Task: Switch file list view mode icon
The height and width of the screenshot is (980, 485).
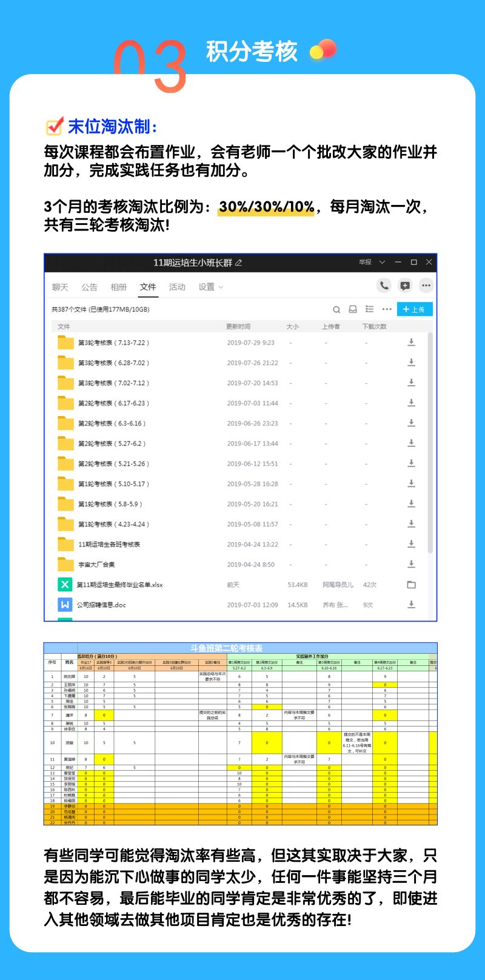Action: point(369,309)
